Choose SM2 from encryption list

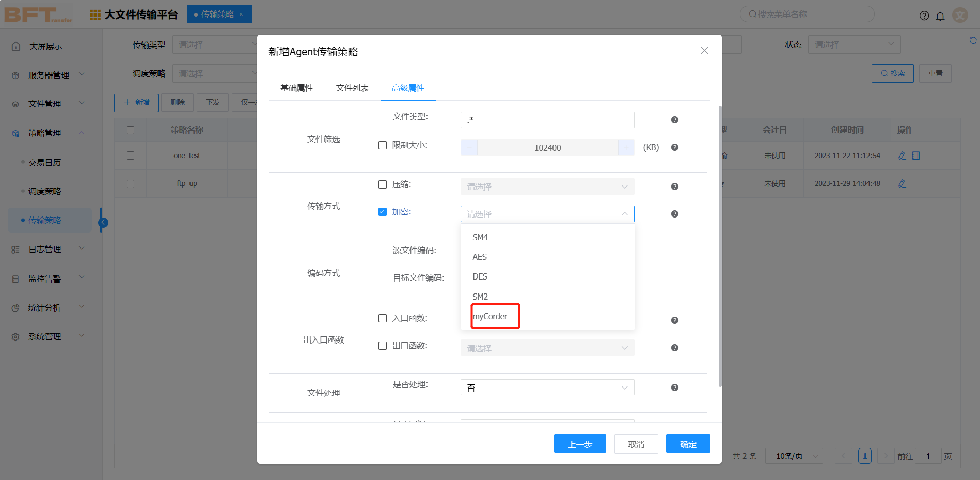[x=547, y=296]
